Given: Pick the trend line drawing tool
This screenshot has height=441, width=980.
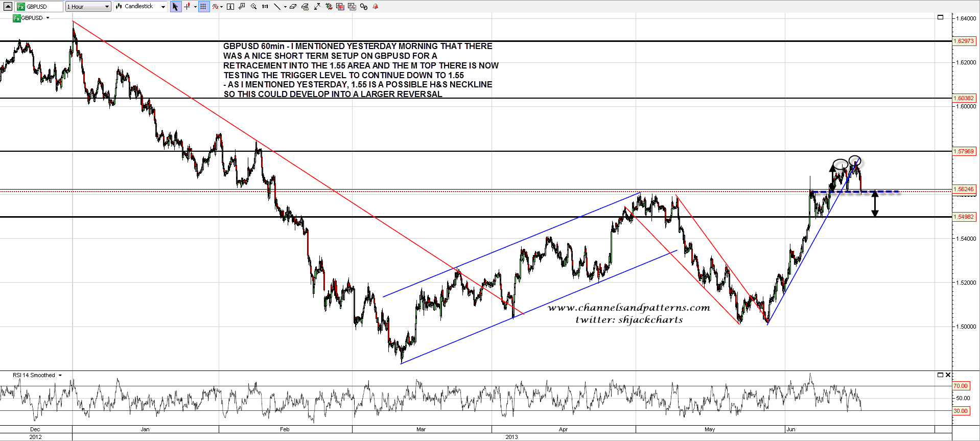Looking at the screenshot, I should tap(276, 7).
